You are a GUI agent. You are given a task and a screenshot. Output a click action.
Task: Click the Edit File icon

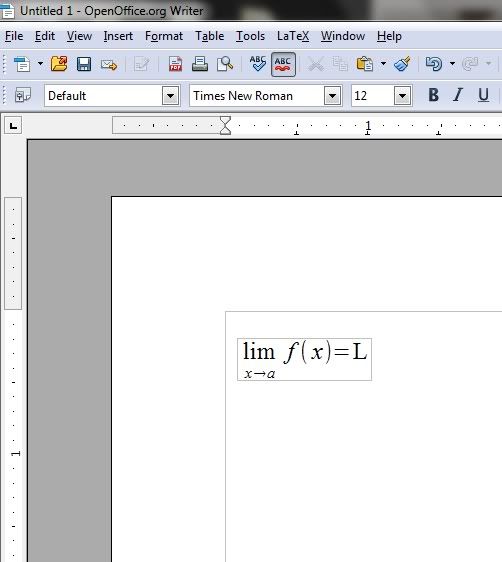(141, 65)
